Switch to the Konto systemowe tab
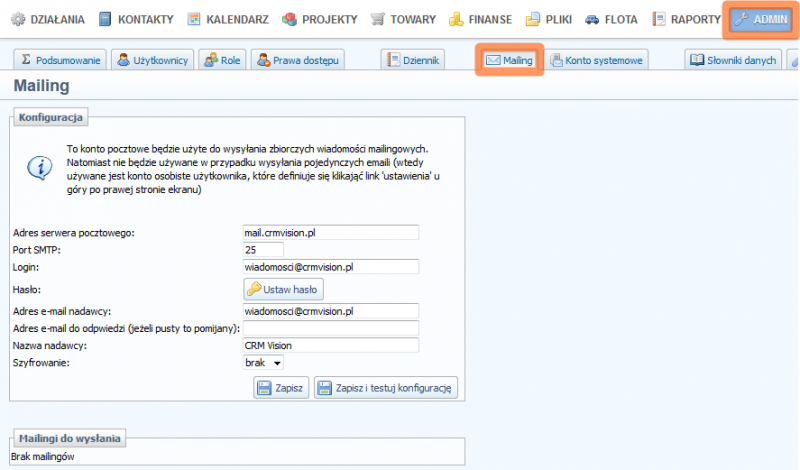The image size is (800, 470). tap(596, 60)
